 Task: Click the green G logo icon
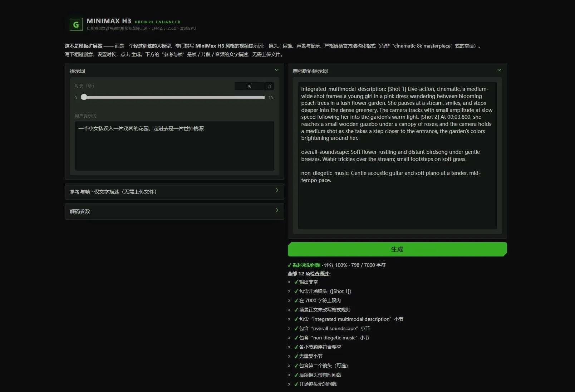coord(76,24)
